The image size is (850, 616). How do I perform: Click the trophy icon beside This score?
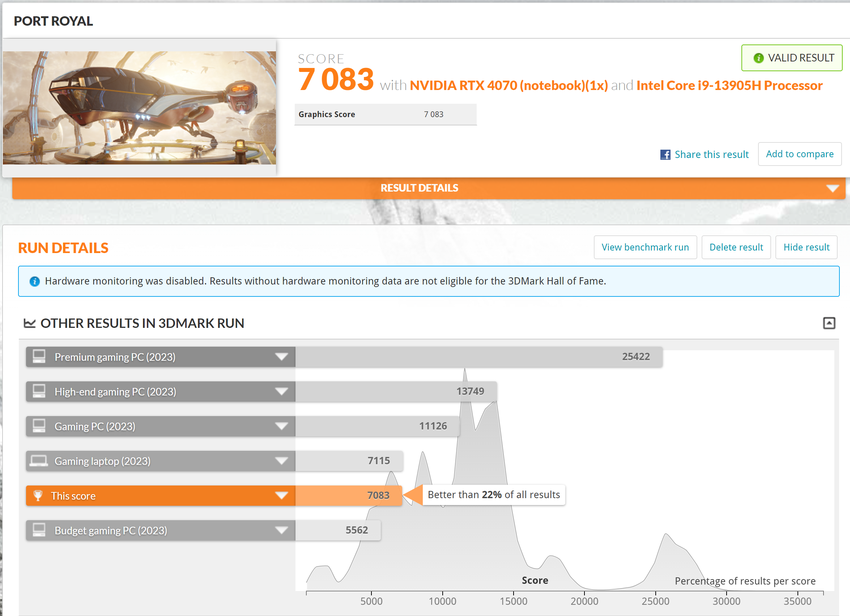point(39,496)
